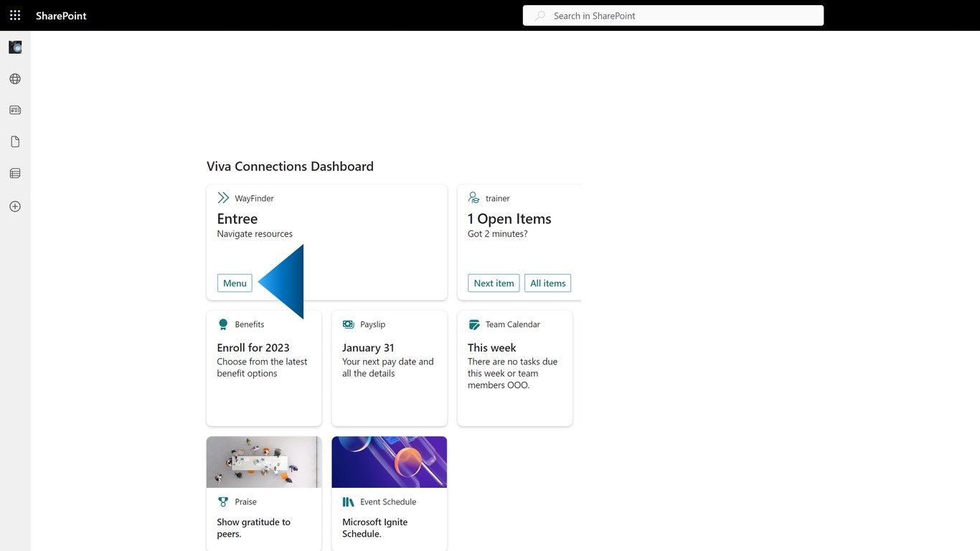Click the Create plus icon
The image size is (980, 551).
click(x=15, y=207)
